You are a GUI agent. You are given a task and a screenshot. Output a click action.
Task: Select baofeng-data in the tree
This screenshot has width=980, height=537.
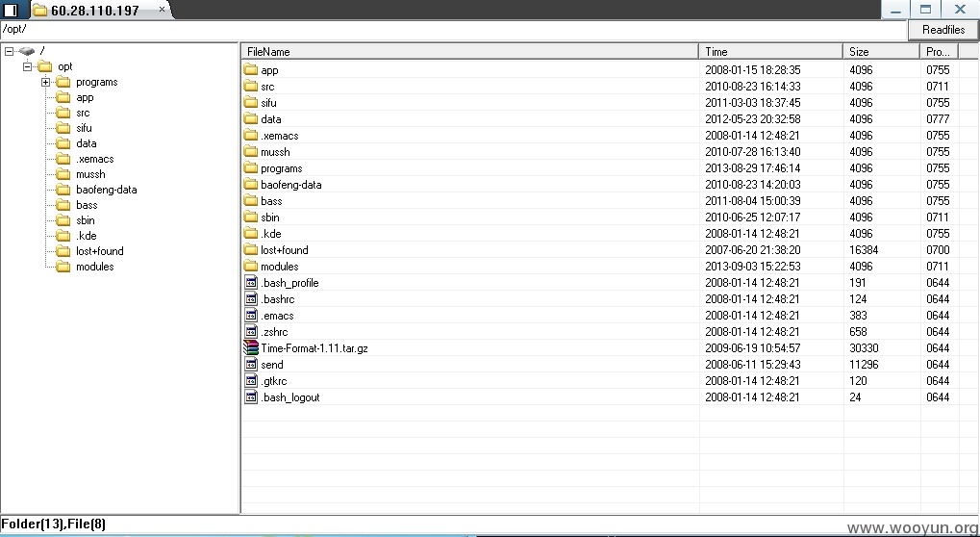point(106,190)
